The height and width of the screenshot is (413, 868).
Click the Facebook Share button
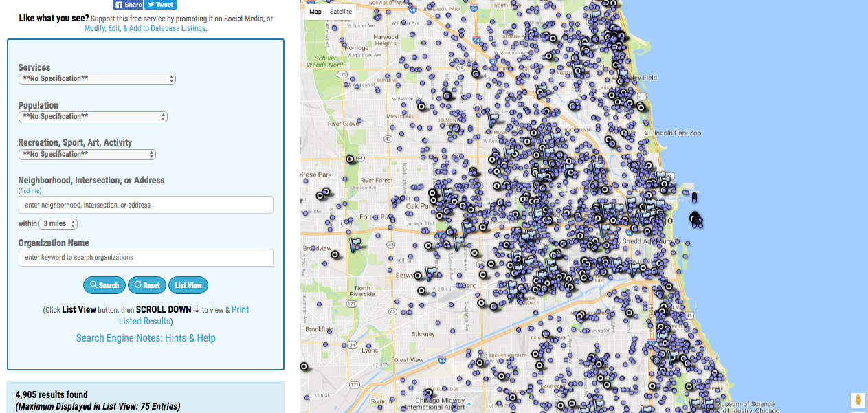tap(128, 4)
